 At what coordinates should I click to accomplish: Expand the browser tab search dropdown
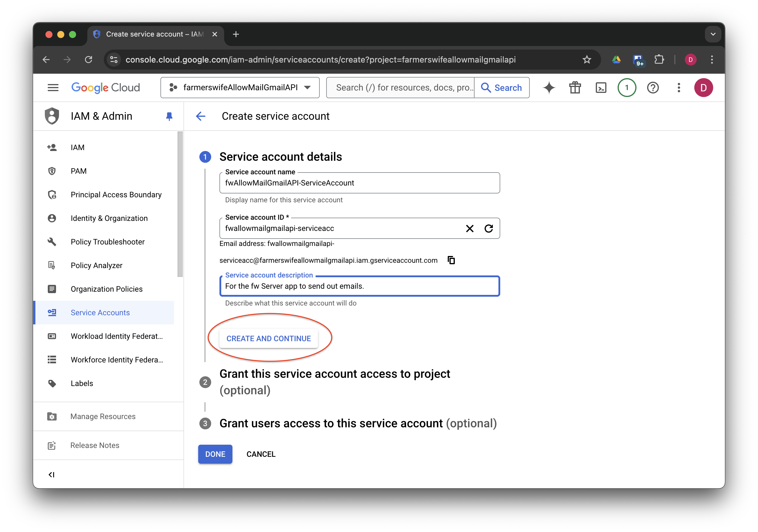click(x=713, y=34)
